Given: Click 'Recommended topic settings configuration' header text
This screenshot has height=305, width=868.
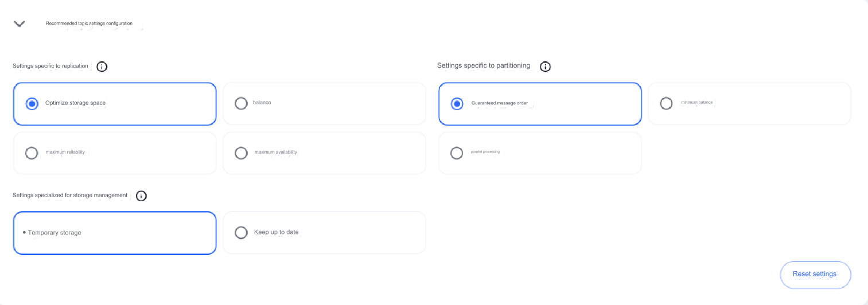Looking at the screenshot, I should (x=89, y=24).
